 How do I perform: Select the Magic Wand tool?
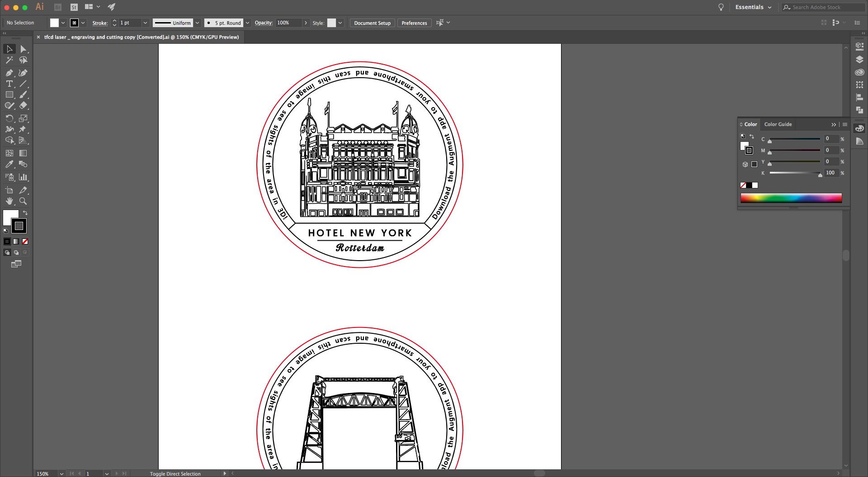(9, 60)
